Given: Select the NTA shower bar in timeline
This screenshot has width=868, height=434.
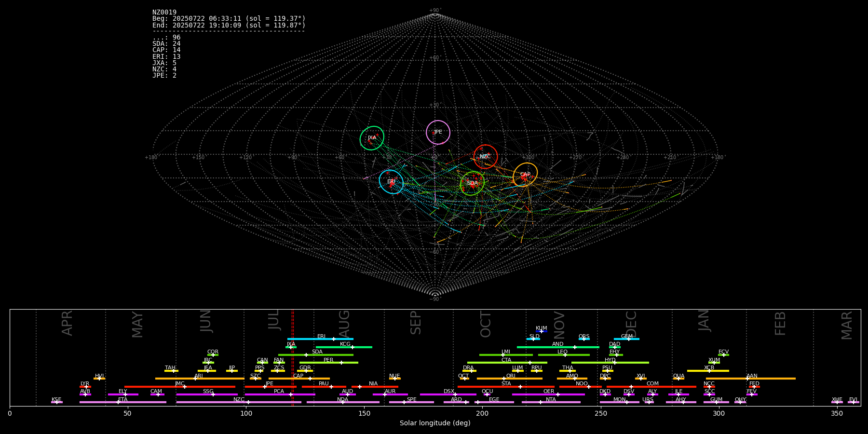Looking at the screenshot, I should [551, 402].
